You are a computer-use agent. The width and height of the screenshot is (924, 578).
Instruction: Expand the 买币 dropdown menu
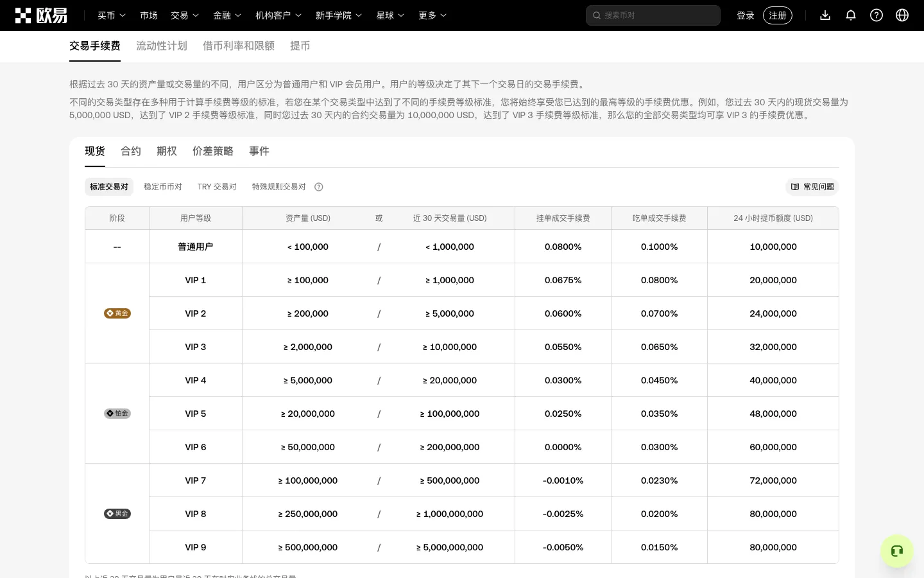[x=112, y=15]
